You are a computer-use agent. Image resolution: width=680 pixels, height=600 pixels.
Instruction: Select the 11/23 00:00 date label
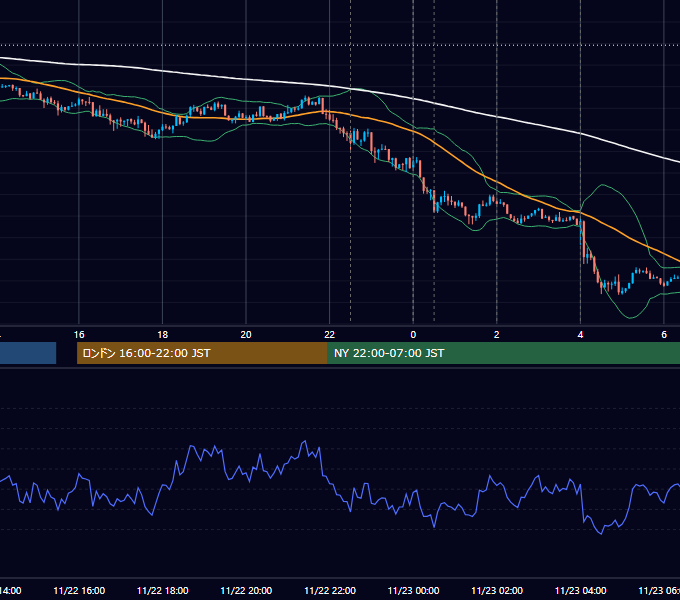(413, 591)
